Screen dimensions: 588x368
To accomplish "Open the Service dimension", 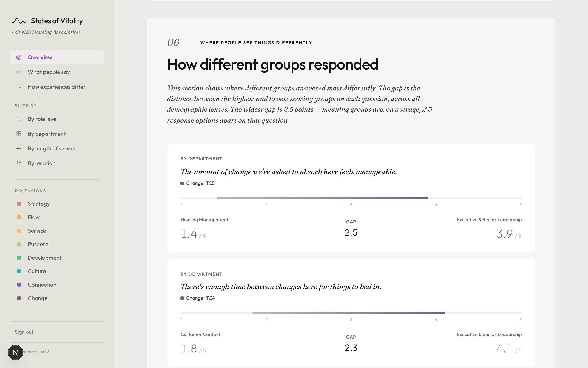I will 57,231.
